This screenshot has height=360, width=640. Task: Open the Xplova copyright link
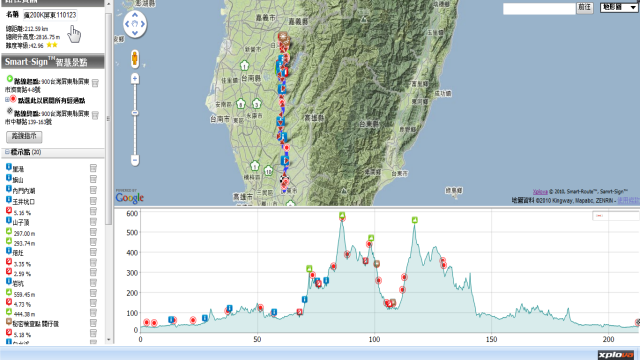click(540, 191)
